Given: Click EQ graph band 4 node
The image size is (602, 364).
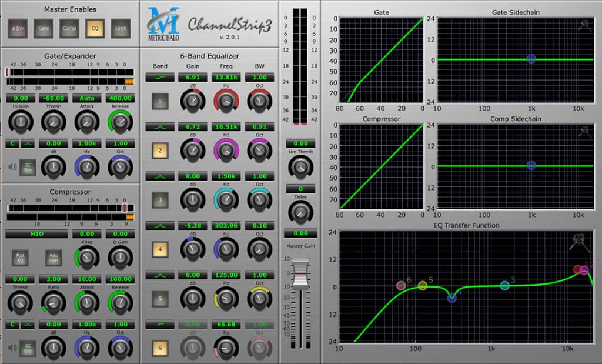Looking at the screenshot, I should (x=452, y=298).
